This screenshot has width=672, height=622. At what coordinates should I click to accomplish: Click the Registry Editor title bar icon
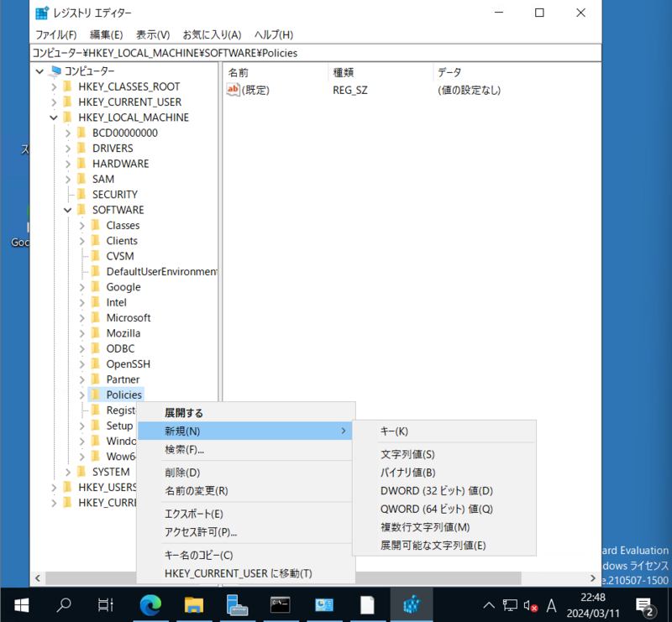pos(42,13)
